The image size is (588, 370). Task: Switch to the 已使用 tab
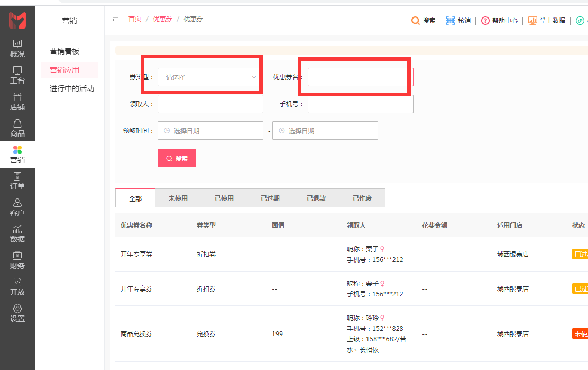tap(224, 198)
